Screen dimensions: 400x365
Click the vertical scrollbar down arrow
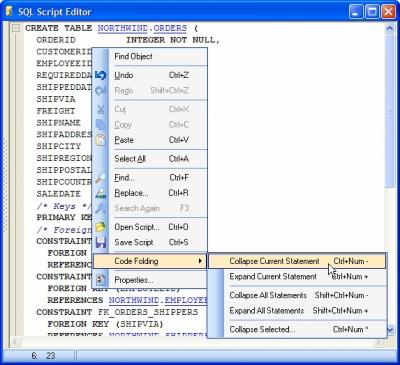390,330
